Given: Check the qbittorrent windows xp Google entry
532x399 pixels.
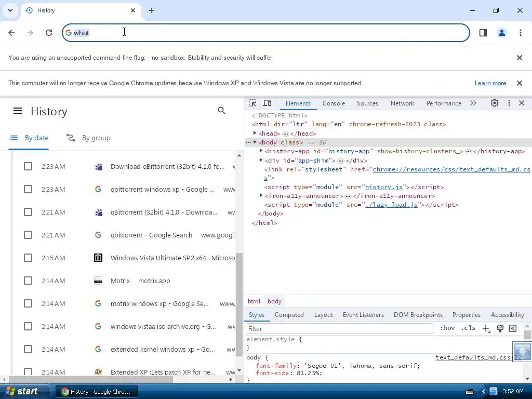Looking at the screenshot, I should click(x=28, y=189).
